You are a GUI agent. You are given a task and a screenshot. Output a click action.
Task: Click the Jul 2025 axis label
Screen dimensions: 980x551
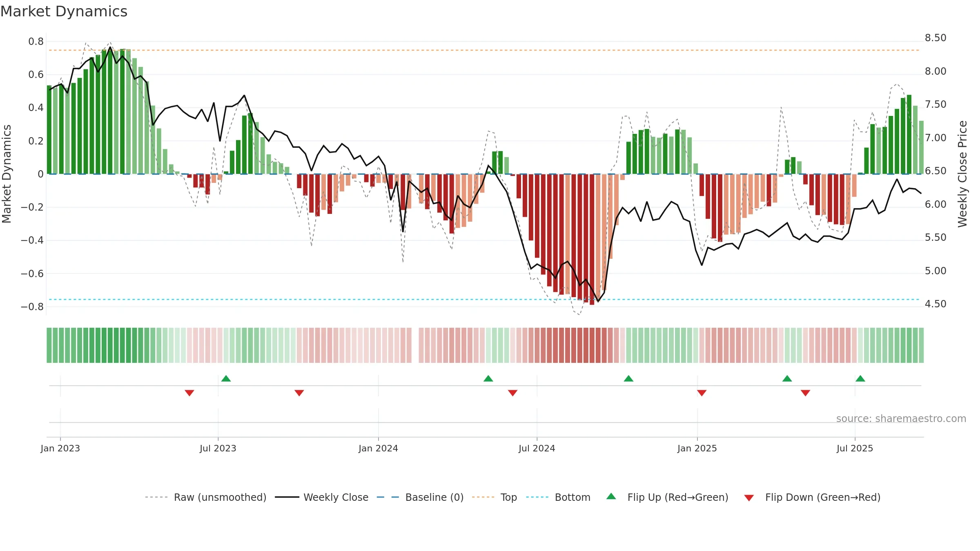tap(855, 448)
